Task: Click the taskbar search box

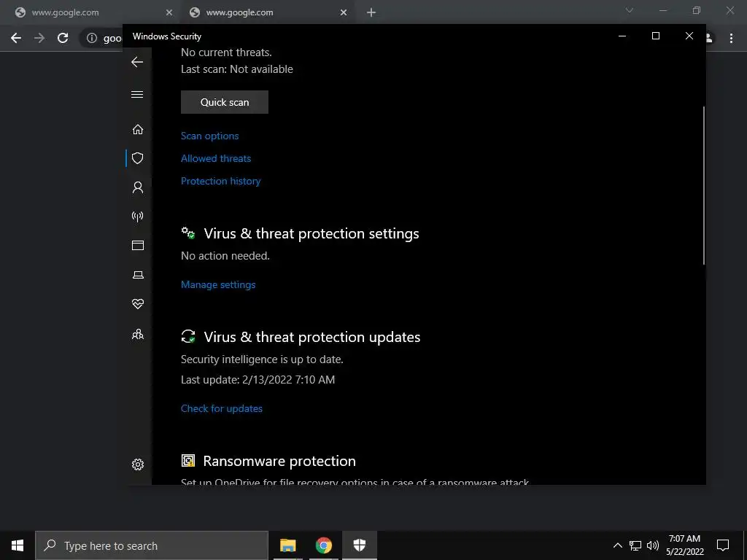Action: (x=152, y=545)
